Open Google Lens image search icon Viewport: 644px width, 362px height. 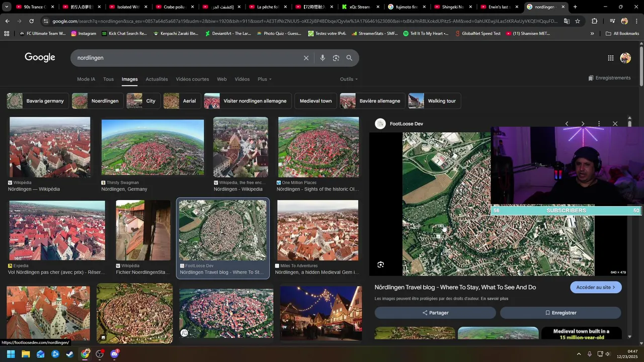click(336, 58)
